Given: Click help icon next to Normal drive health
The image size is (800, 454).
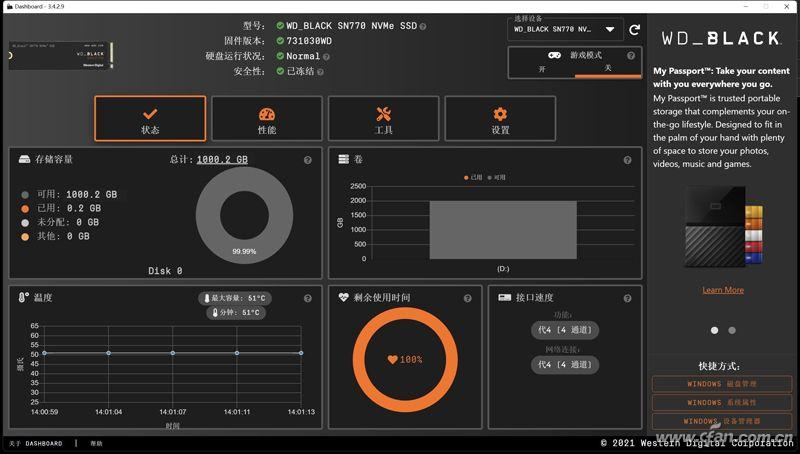Looking at the screenshot, I should 326,57.
